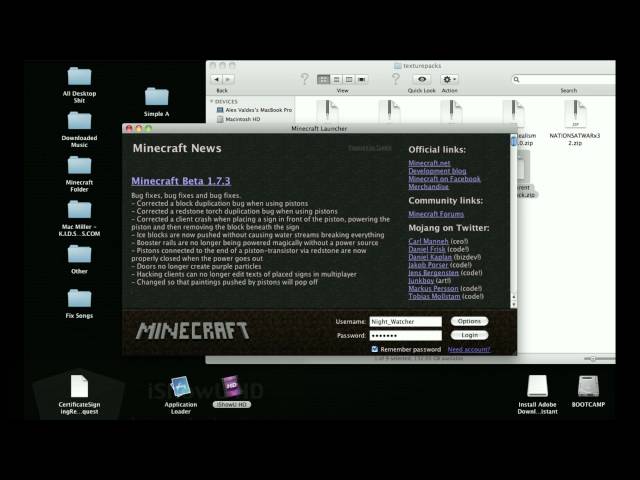This screenshot has height=480, width=640.
Task: Open Daniel Kaplan's Twitter link
Action: (430, 257)
